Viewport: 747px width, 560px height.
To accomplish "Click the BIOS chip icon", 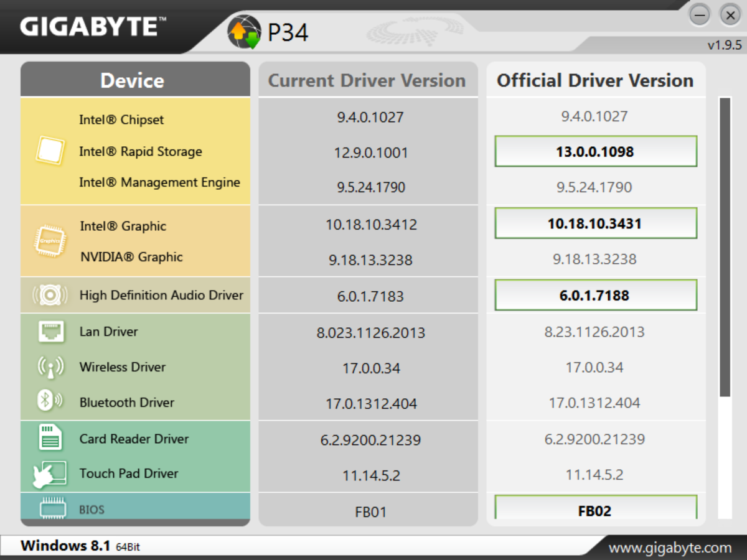I will 53,508.
